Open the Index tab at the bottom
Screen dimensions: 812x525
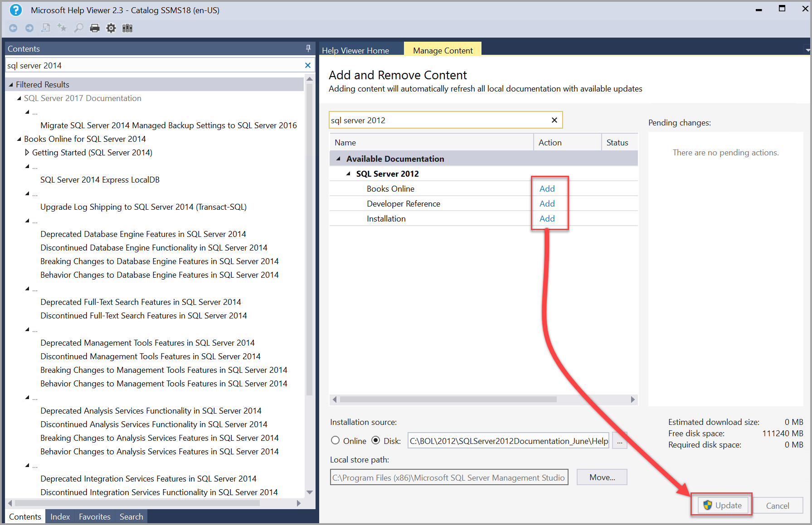point(59,516)
